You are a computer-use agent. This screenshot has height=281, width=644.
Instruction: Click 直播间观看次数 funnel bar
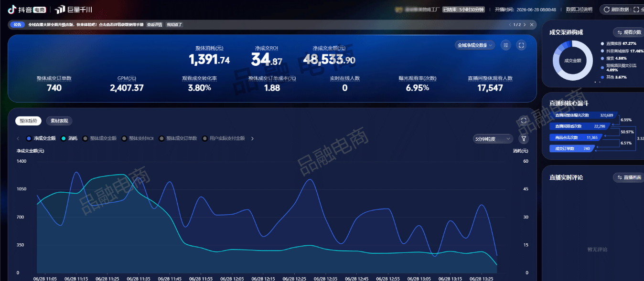coord(580,126)
